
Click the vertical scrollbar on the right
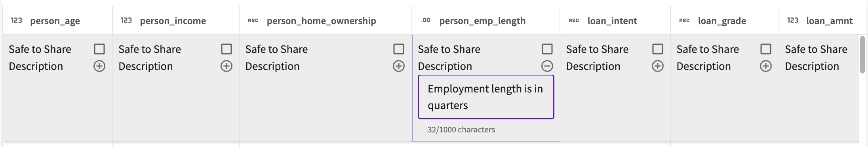862,55
